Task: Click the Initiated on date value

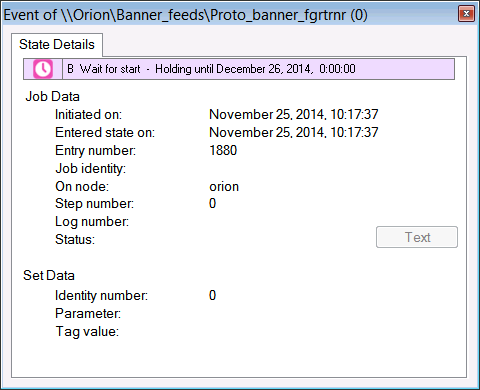Action: coord(294,114)
